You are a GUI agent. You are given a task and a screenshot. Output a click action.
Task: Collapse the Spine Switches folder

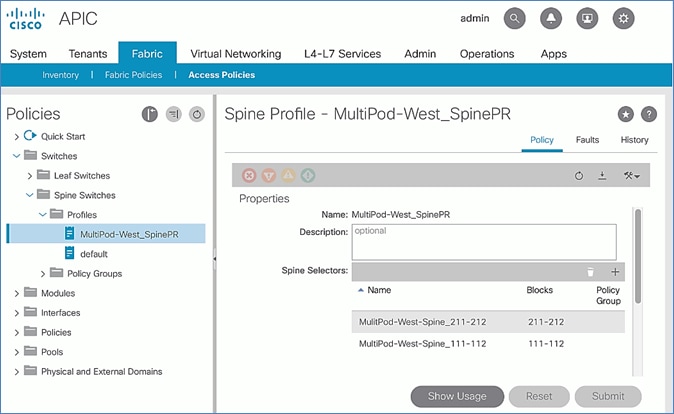[x=29, y=195]
